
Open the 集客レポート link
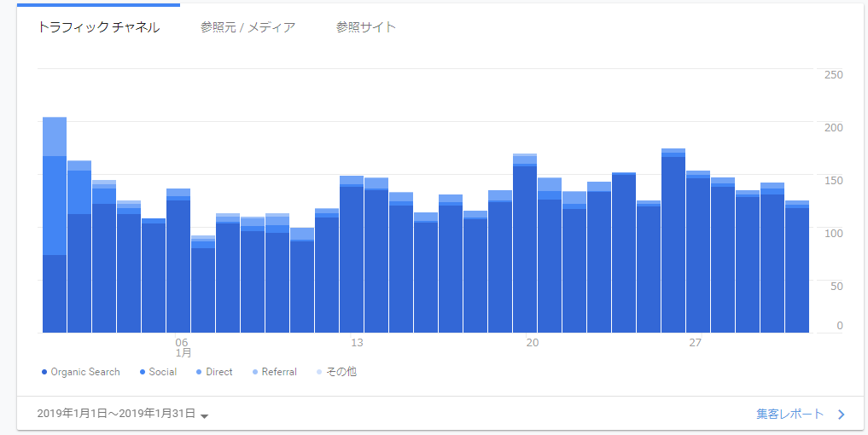(790, 414)
